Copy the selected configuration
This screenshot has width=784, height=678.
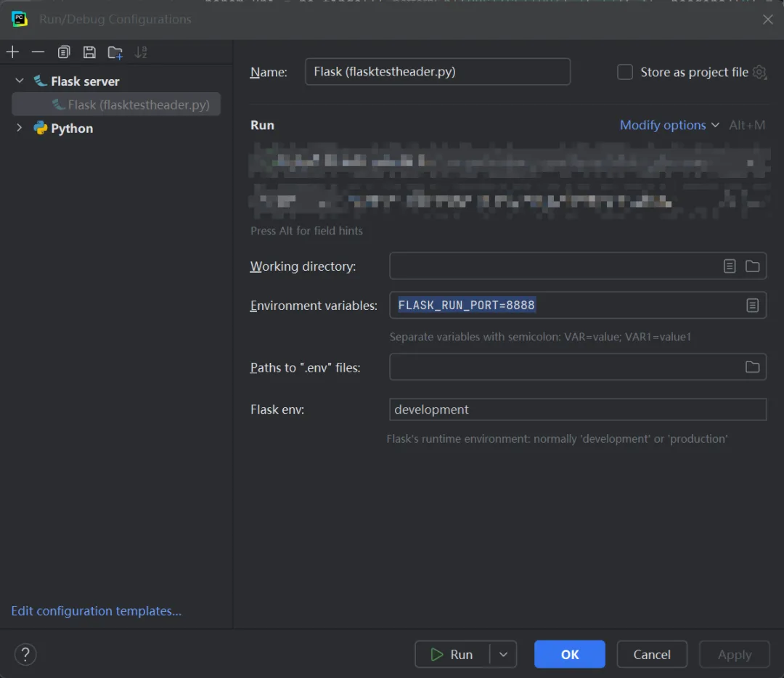[63, 52]
